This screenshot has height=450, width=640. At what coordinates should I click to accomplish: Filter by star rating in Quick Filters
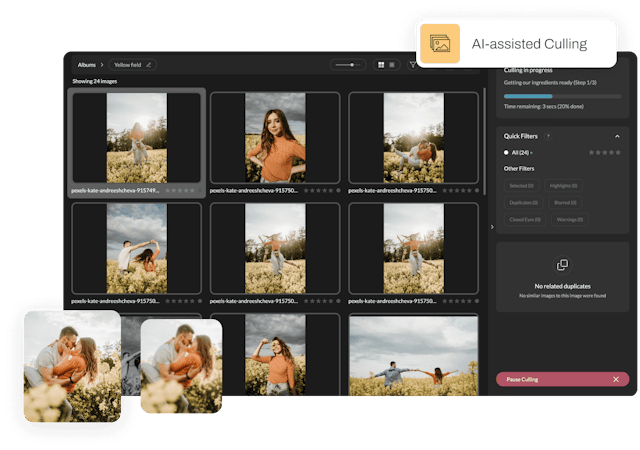point(604,152)
